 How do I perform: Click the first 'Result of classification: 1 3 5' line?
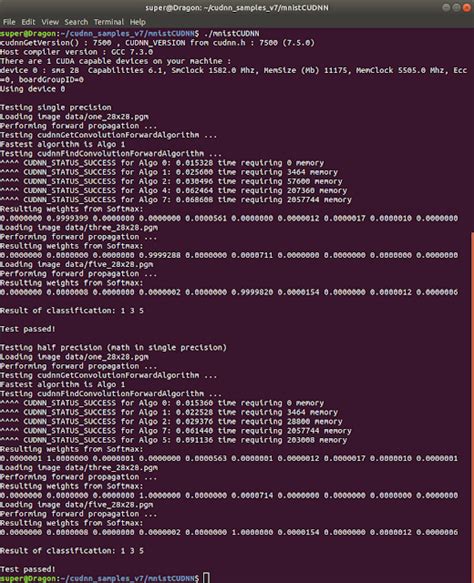pyautogui.click(x=72, y=310)
